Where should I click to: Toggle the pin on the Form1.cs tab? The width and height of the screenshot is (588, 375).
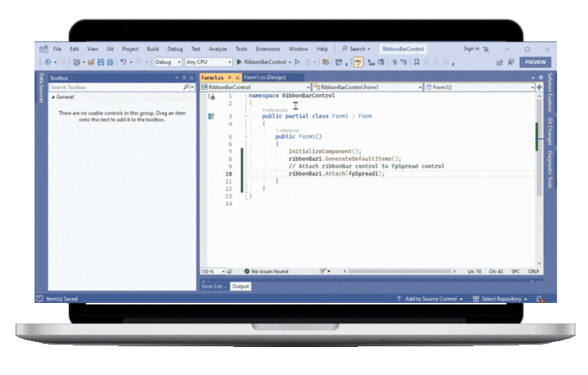tap(229, 78)
